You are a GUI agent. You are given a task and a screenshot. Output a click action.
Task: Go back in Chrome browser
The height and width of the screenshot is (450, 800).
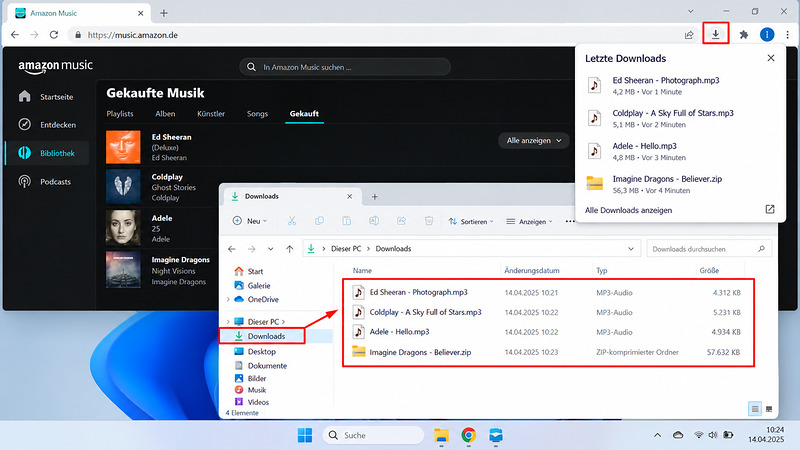tap(15, 35)
